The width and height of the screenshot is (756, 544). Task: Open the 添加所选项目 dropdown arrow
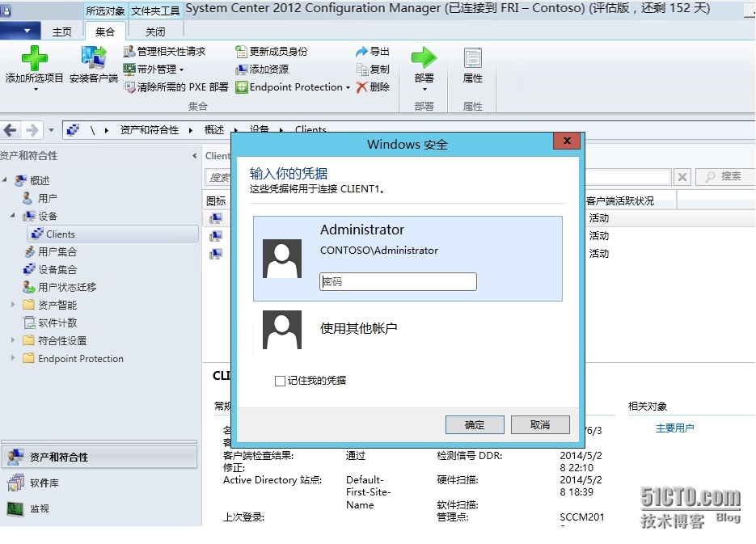(x=36, y=89)
